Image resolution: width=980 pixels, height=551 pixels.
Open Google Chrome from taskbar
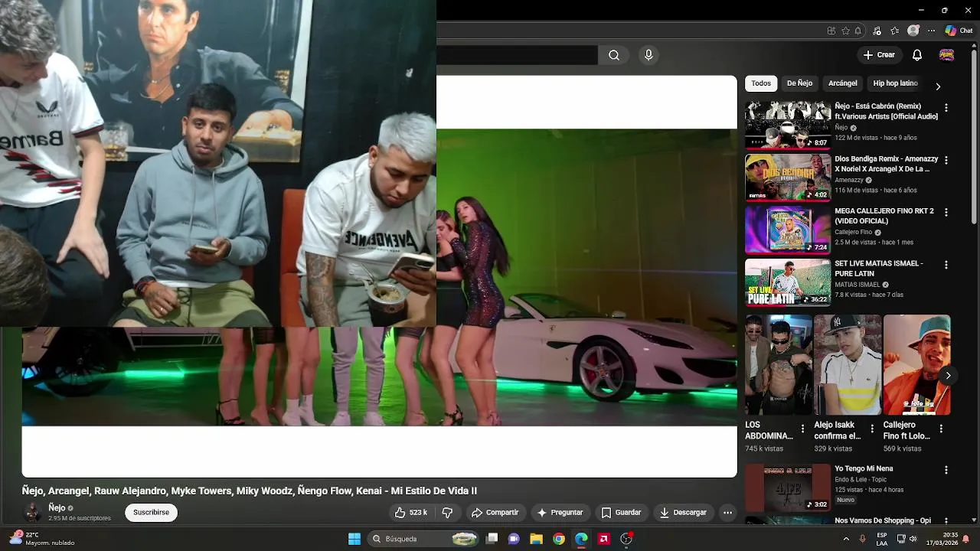tap(559, 539)
